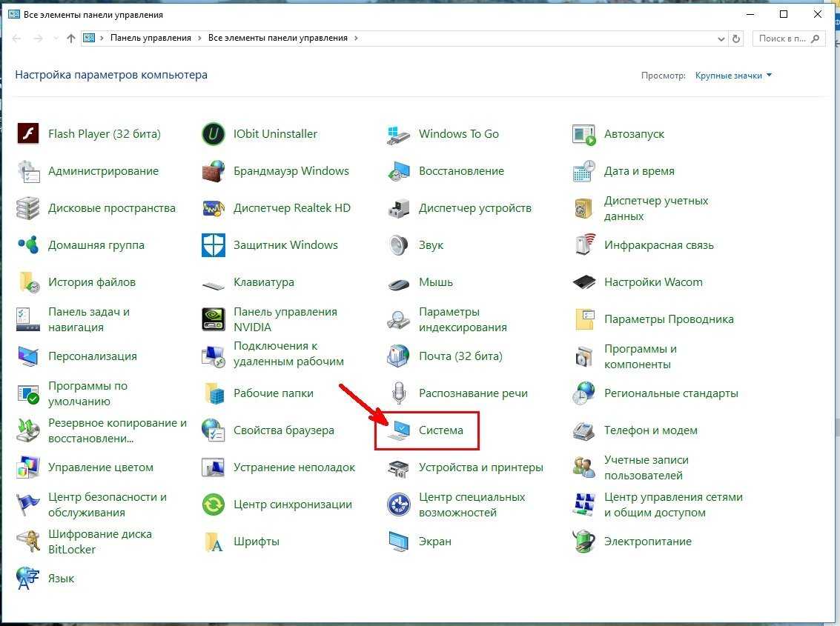The image size is (840, 626).
Task: Open Брандмауэр Windows firewall icon
Action: 214,171
